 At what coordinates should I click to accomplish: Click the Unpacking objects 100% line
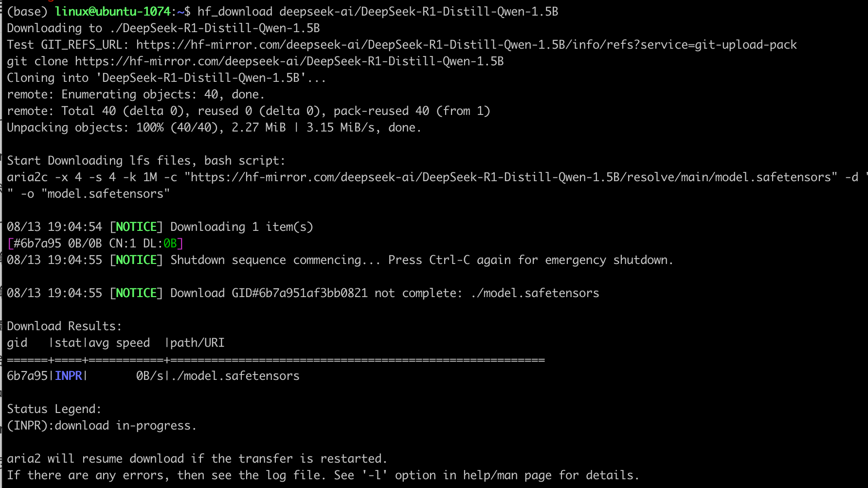click(214, 128)
